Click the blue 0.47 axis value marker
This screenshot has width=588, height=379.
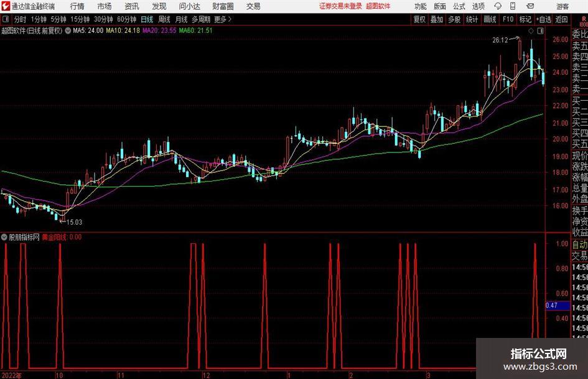tap(558, 306)
